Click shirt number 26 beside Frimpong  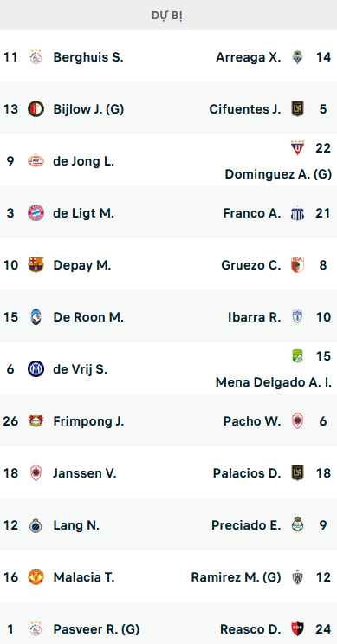point(10,421)
